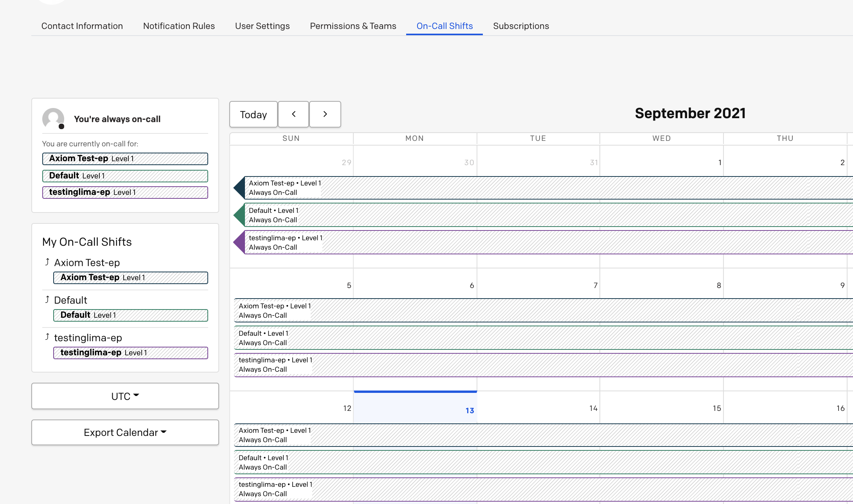
Task: Click the Today button
Action: point(254,114)
